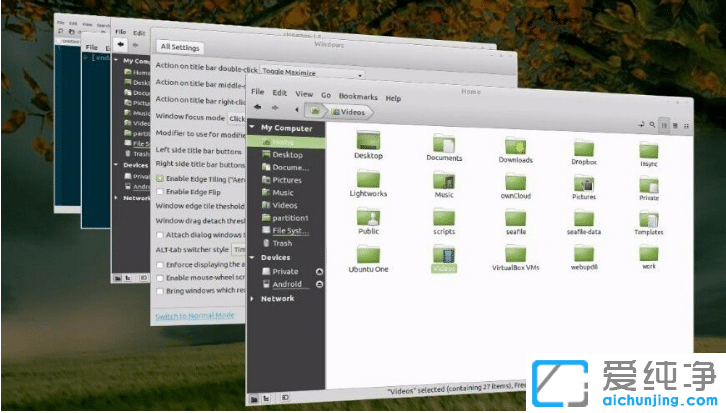Click the All Settings button

[x=180, y=47]
